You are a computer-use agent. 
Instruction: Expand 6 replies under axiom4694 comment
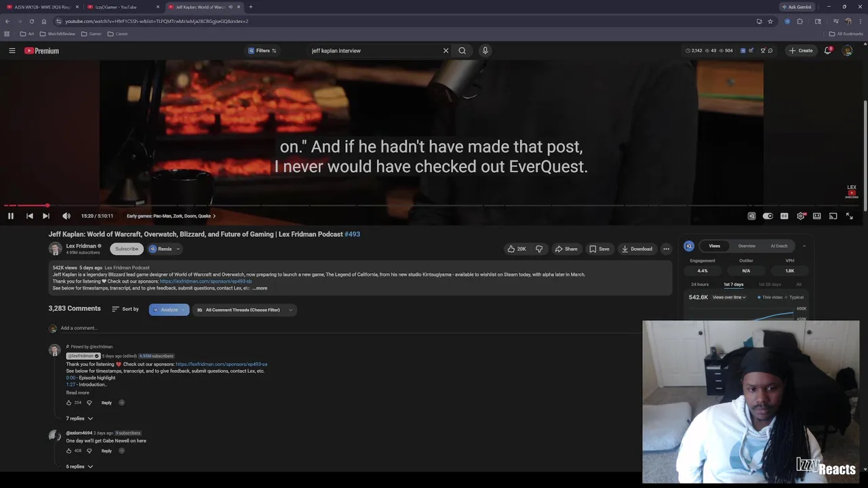tap(79, 466)
